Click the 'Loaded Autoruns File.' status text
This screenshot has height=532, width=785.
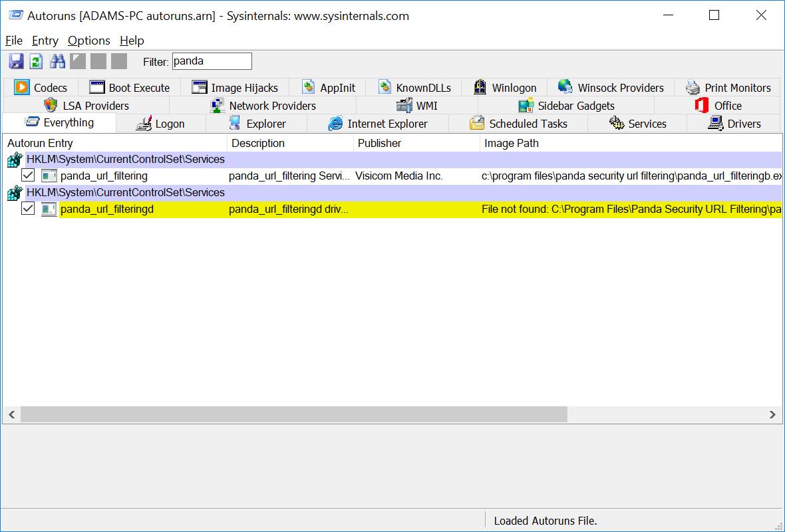[x=546, y=521]
